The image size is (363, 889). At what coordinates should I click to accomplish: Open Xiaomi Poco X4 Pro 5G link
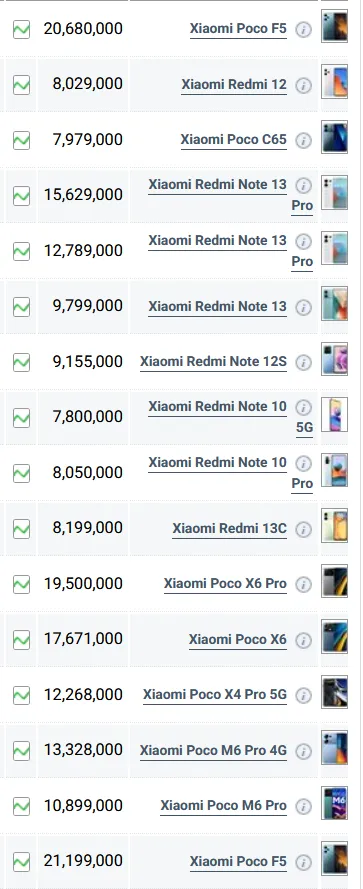pos(215,695)
